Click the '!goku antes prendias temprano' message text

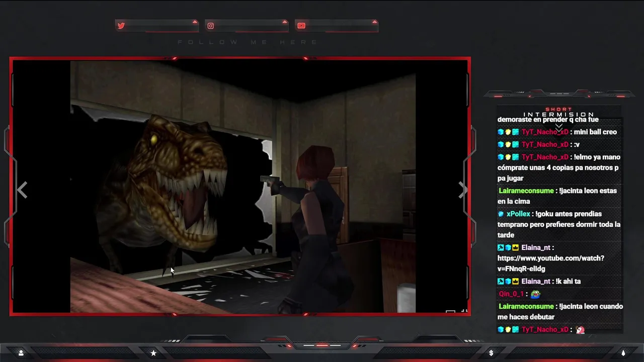(x=558, y=224)
